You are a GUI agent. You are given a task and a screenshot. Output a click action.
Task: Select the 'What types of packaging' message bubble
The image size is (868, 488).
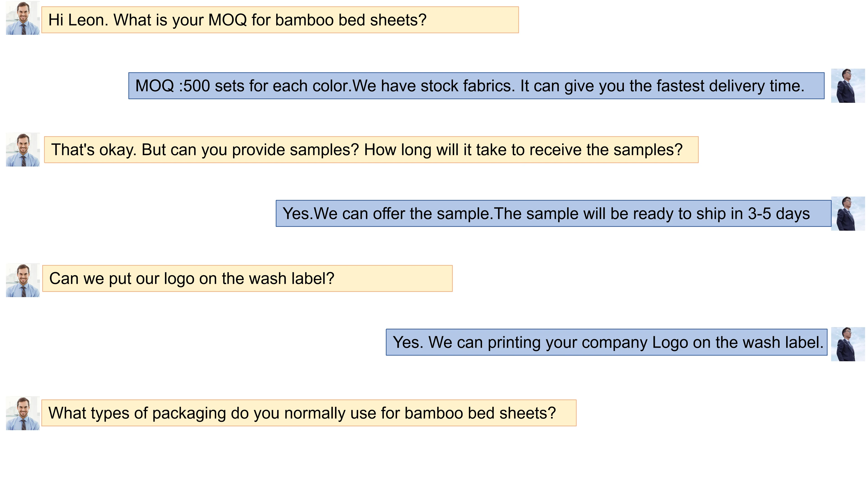309,413
